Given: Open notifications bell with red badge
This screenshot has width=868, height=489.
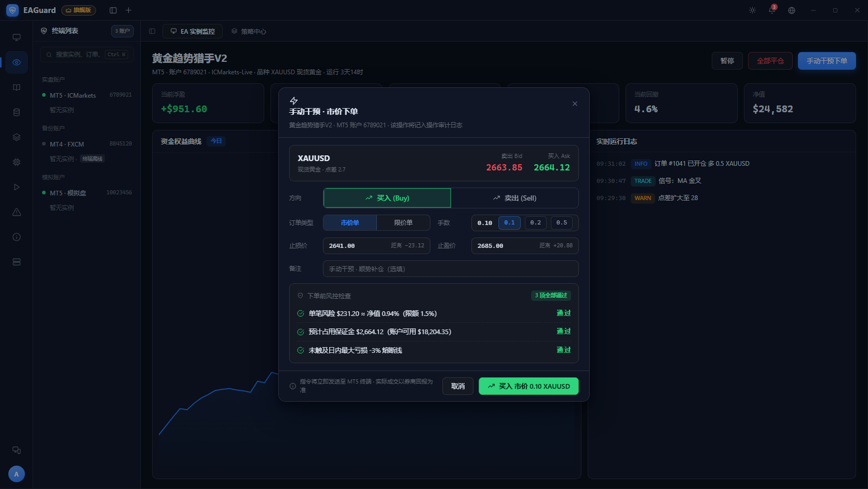Looking at the screenshot, I should [x=772, y=10].
